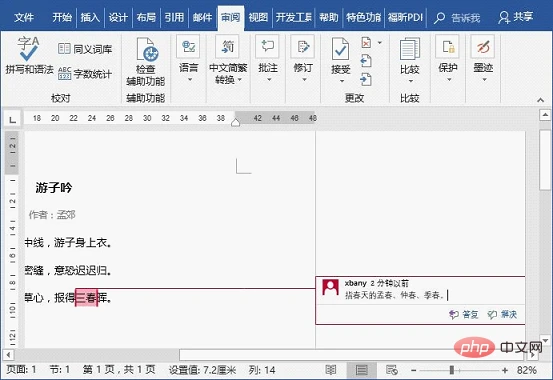Click the xbany comment author avatar
The width and height of the screenshot is (553, 380).
coord(330,288)
